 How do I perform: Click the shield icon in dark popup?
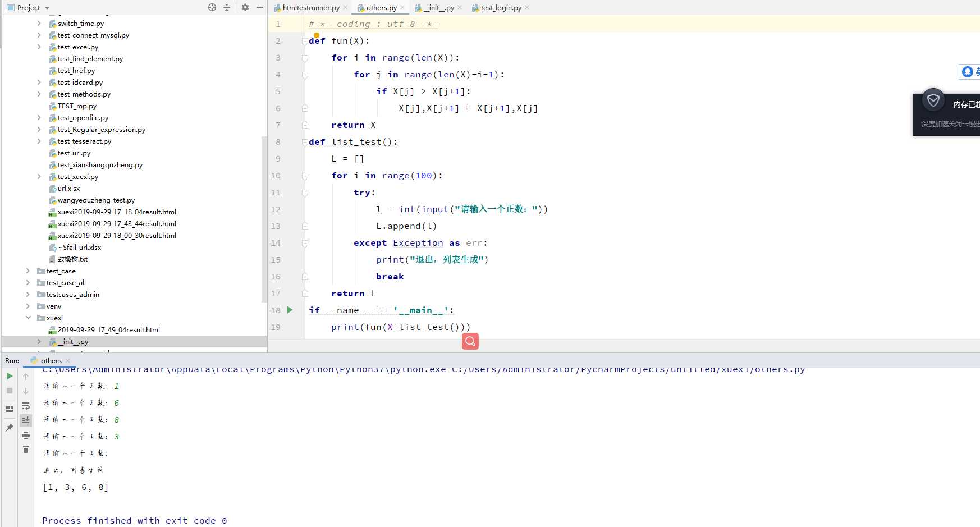coord(933,100)
